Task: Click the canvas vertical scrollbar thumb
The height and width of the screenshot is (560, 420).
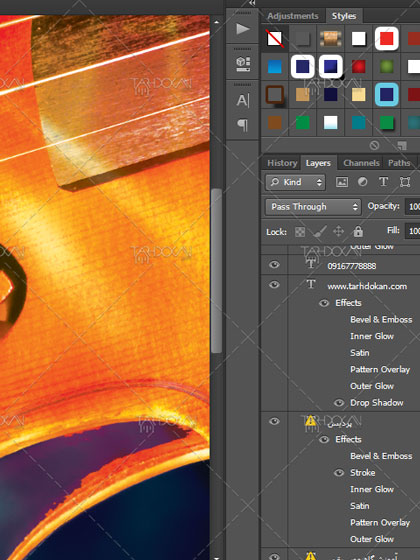Action: tap(216, 270)
